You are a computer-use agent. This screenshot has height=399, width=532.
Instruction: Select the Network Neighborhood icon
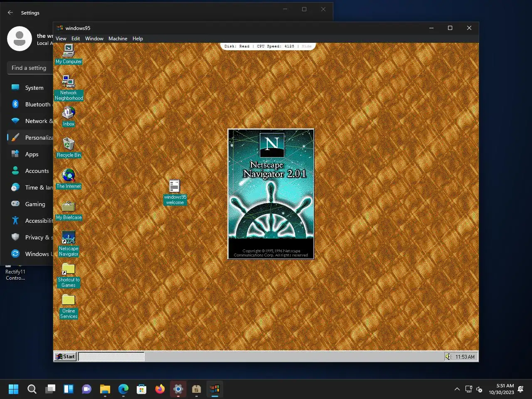coord(69,88)
